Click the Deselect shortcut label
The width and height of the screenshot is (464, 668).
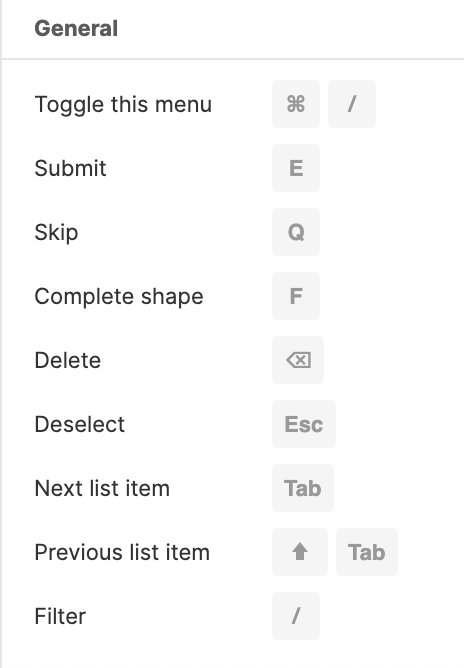(x=80, y=424)
